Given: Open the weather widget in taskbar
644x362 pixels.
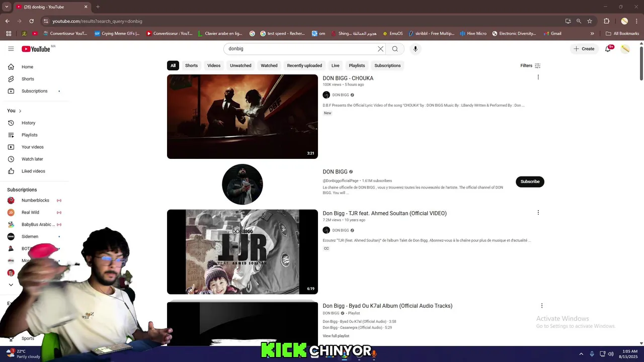Looking at the screenshot, I should (23, 354).
